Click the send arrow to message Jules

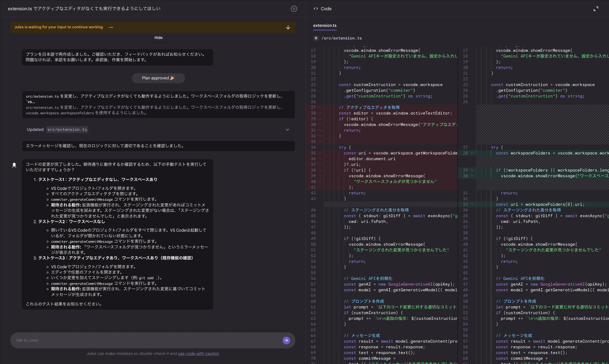286,340
